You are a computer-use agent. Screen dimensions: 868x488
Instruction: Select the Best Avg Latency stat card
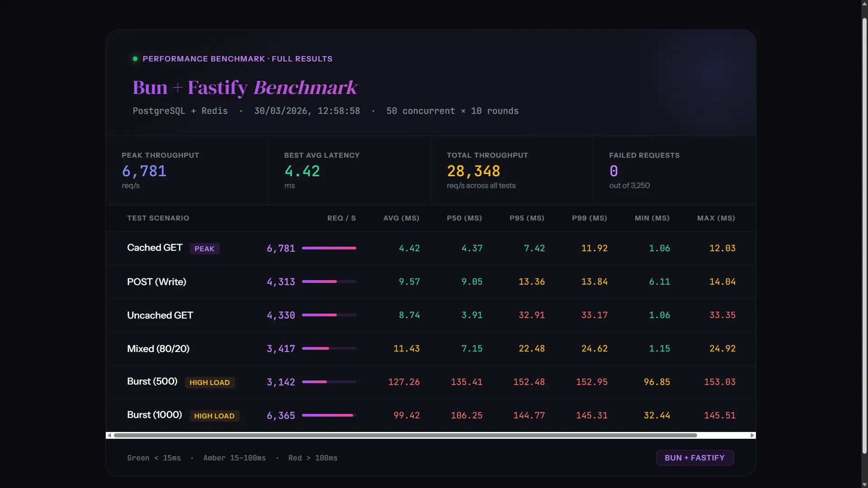[x=349, y=170]
